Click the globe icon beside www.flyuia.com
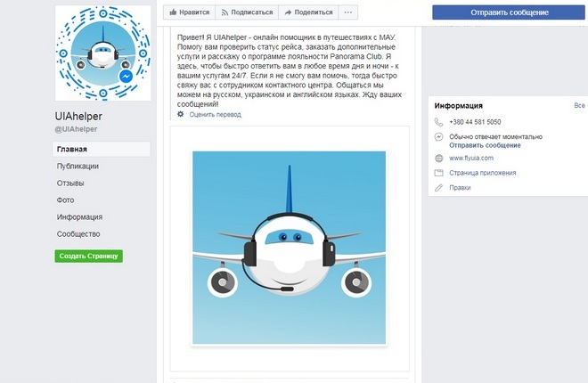 coord(438,159)
